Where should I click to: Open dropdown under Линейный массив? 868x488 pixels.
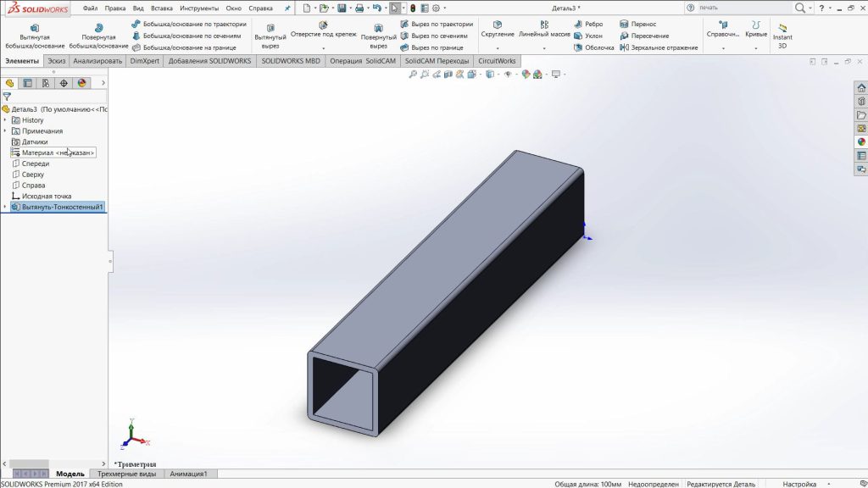(x=544, y=48)
